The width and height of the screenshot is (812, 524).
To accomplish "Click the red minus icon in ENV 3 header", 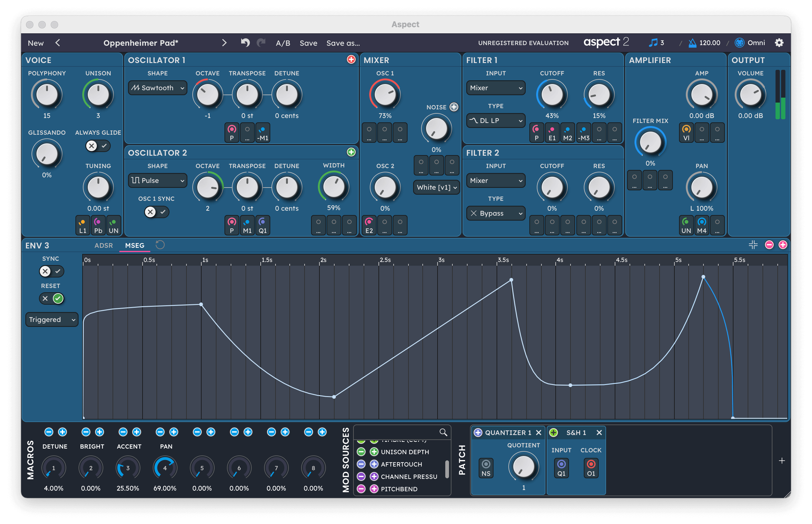I will tap(769, 245).
